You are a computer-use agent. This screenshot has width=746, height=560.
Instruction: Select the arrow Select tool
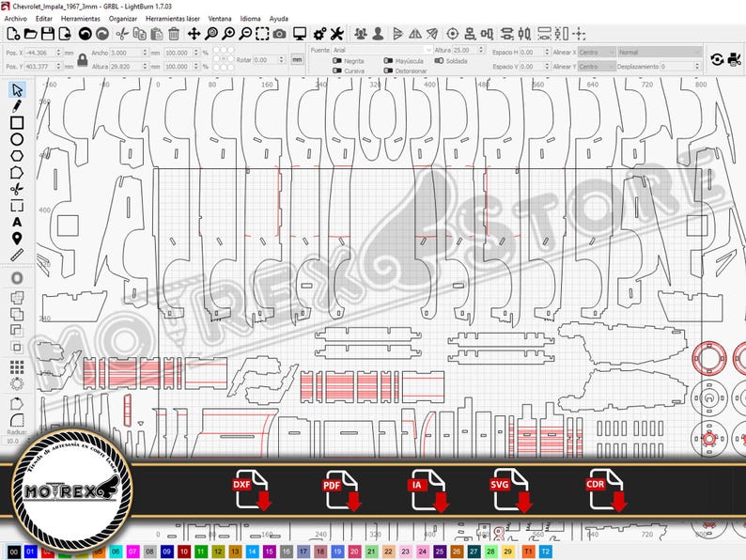[x=17, y=90]
